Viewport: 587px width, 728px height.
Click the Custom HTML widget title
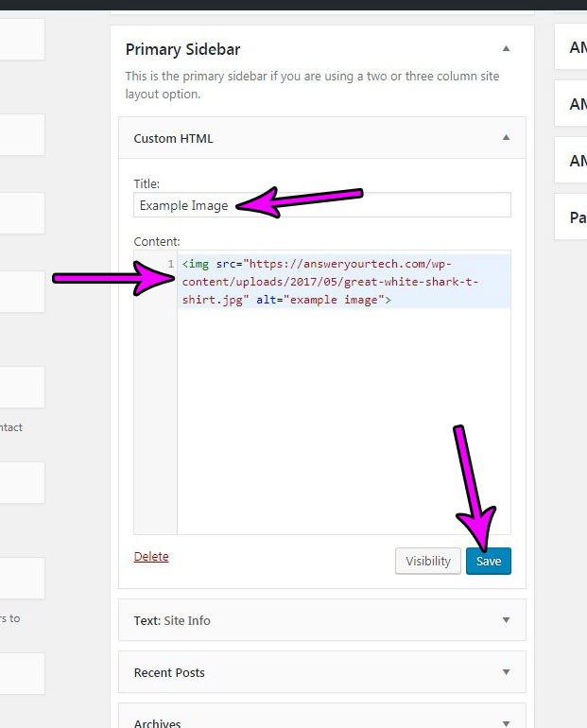coord(174,138)
